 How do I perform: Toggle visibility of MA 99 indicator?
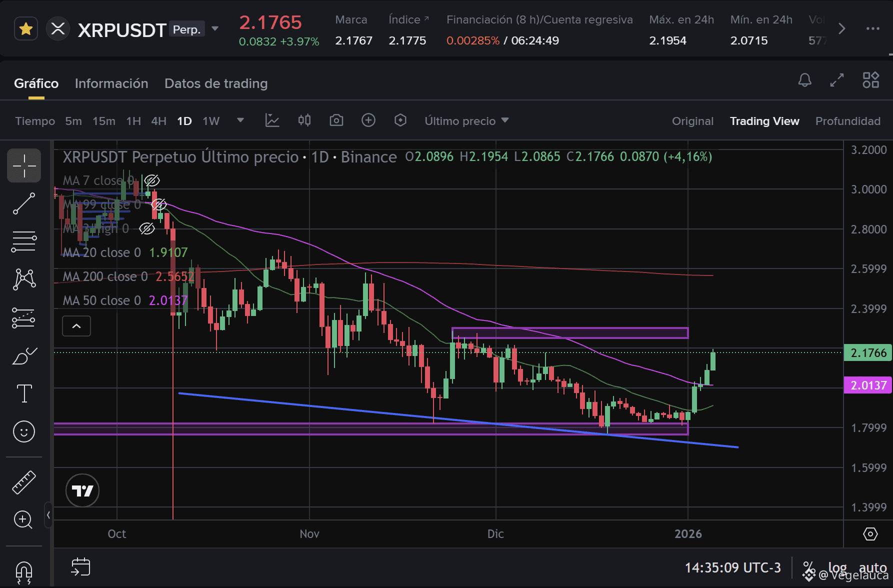coord(159,204)
